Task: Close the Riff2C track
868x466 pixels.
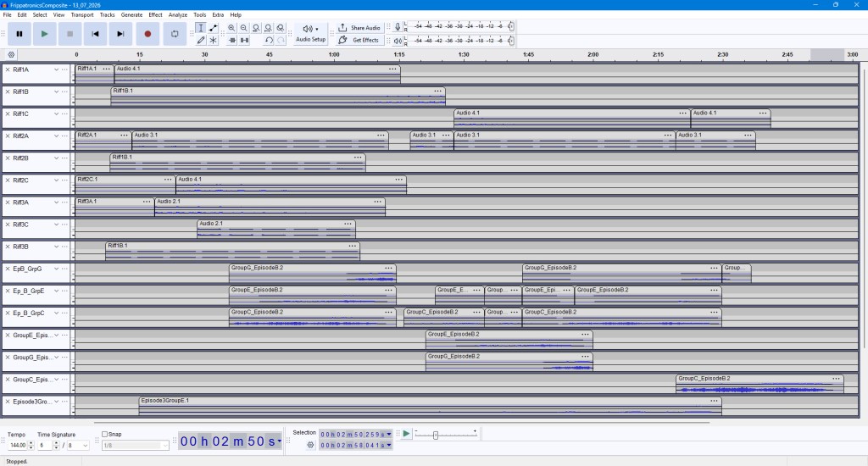Action: [x=8, y=180]
